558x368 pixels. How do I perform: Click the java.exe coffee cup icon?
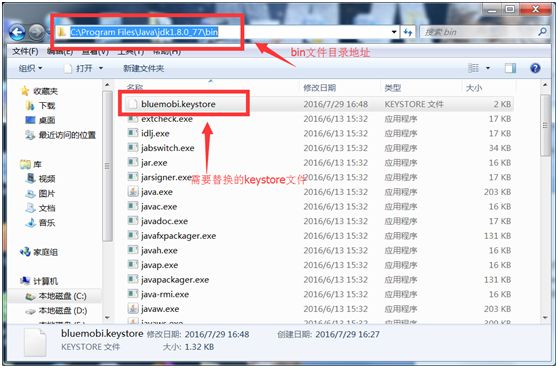[133, 191]
